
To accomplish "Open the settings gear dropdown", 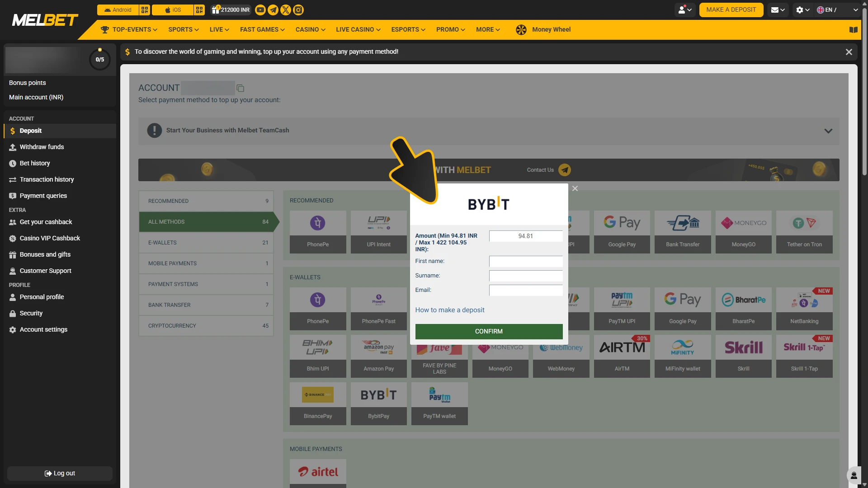I will click(803, 10).
